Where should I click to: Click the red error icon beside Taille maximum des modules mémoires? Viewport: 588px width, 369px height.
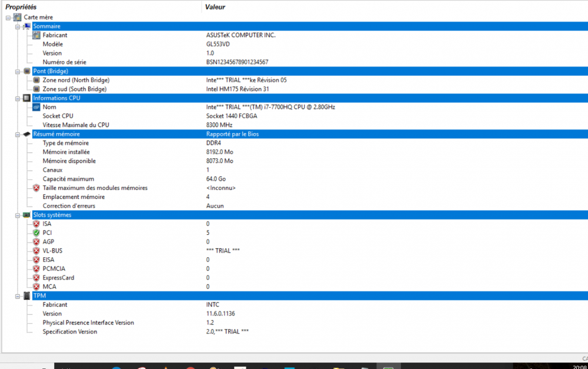coord(36,188)
